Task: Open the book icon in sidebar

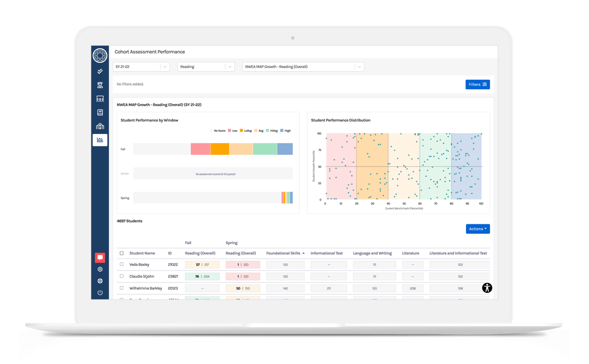Action: (x=100, y=113)
